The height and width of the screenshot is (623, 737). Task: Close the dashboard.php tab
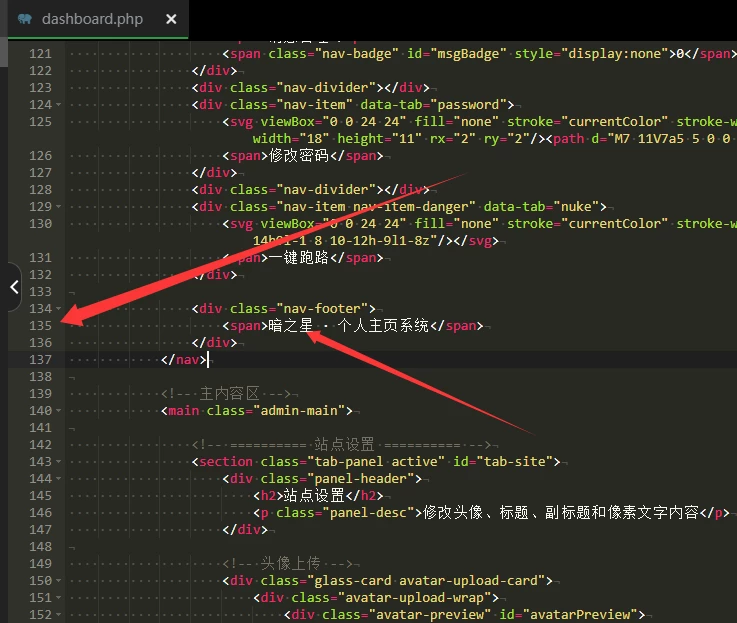(x=172, y=19)
